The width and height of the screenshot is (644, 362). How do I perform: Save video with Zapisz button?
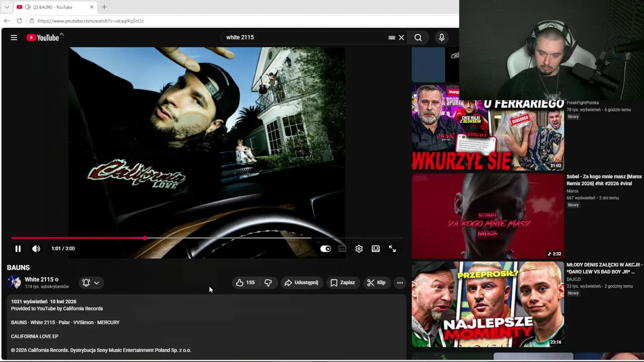pyautogui.click(x=343, y=283)
